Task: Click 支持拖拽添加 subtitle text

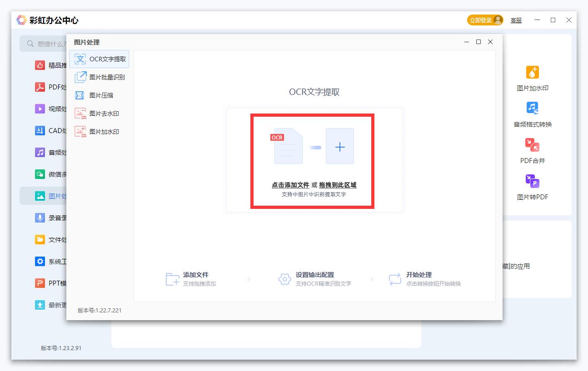Action: [x=199, y=284]
